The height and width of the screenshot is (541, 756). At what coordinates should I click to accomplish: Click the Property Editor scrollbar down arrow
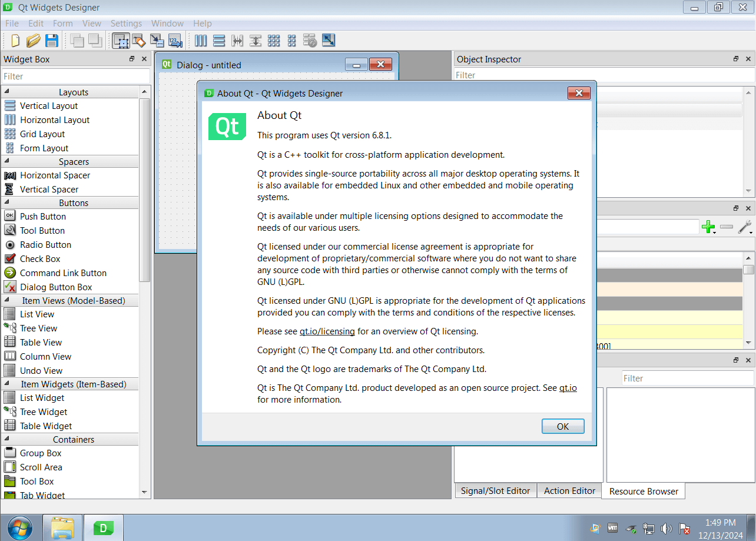point(748,343)
